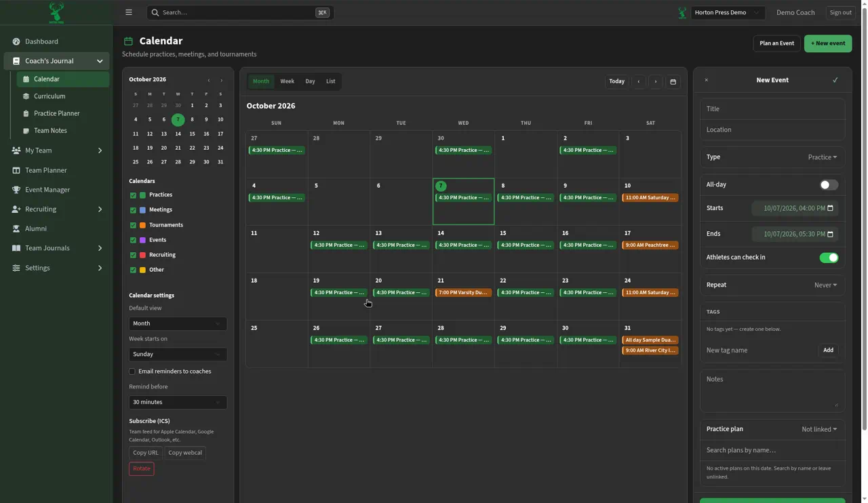
Task: Toggle the hamburger sidebar menu icon
Action: [x=129, y=12]
